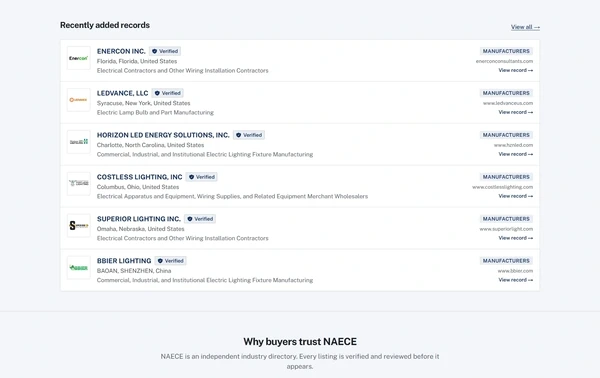Click Verified badge next to LEDVANCE, LLC

(168, 93)
